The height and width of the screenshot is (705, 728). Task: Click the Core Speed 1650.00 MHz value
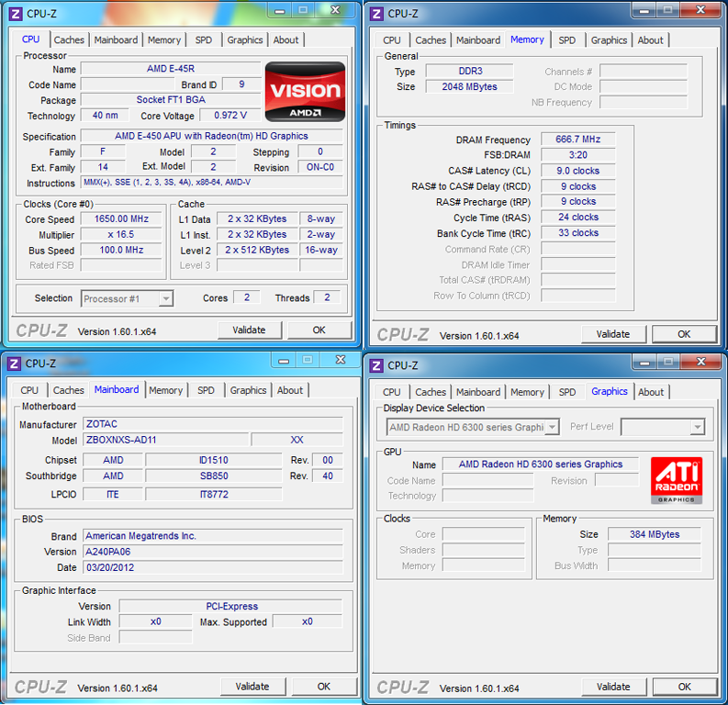[x=121, y=218]
